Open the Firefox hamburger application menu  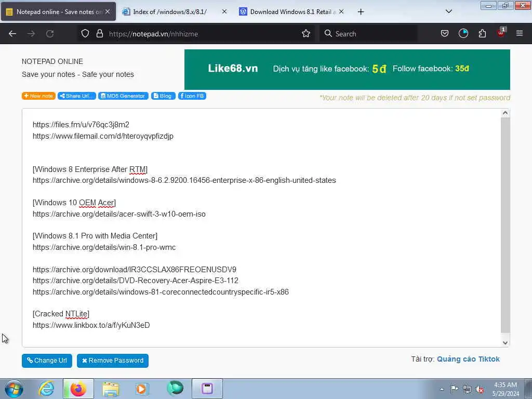(520, 33)
